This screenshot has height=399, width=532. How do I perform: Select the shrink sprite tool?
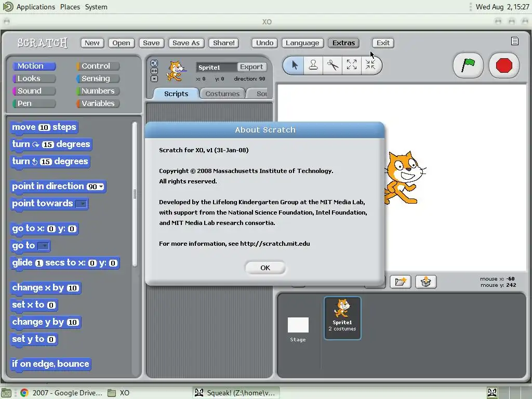[x=370, y=65]
